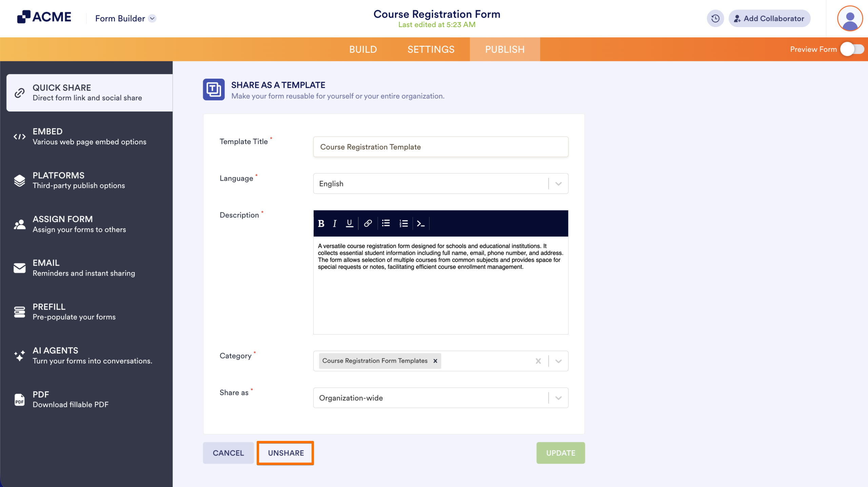Open the Form Builder chevron menu
This screenshot has height=487, width=868.
coord(152,19)
